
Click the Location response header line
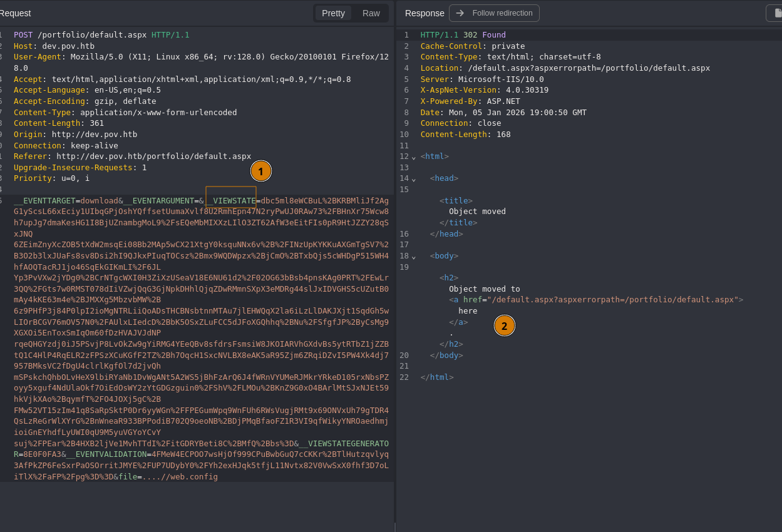tap(565, 68)
